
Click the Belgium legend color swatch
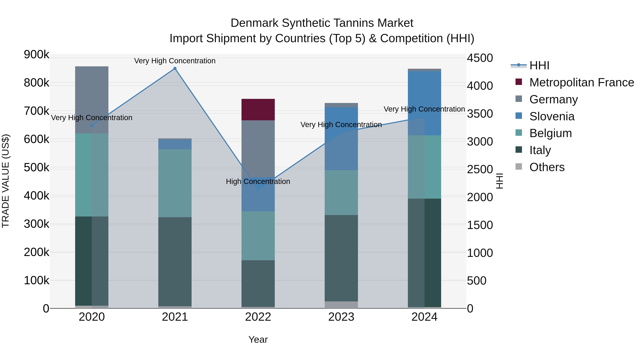pos(519,133)
